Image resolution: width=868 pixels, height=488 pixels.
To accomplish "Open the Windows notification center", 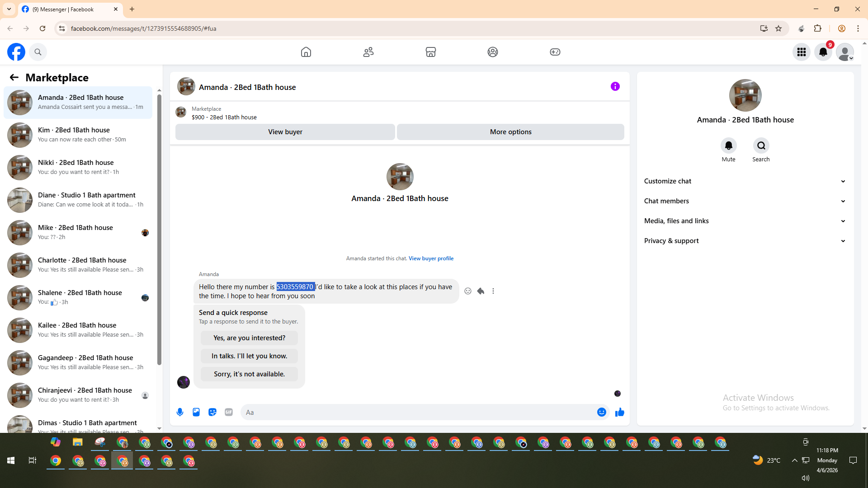I will (853, 460).
